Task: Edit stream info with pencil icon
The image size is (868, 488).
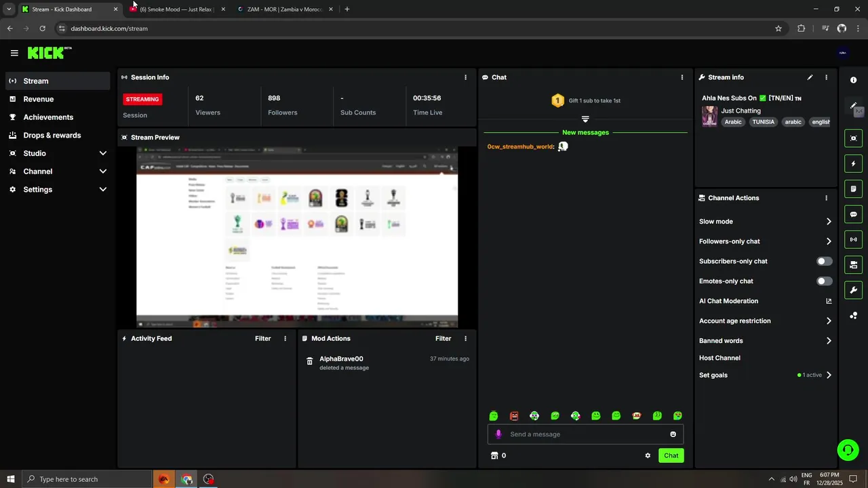Action: 810,77
